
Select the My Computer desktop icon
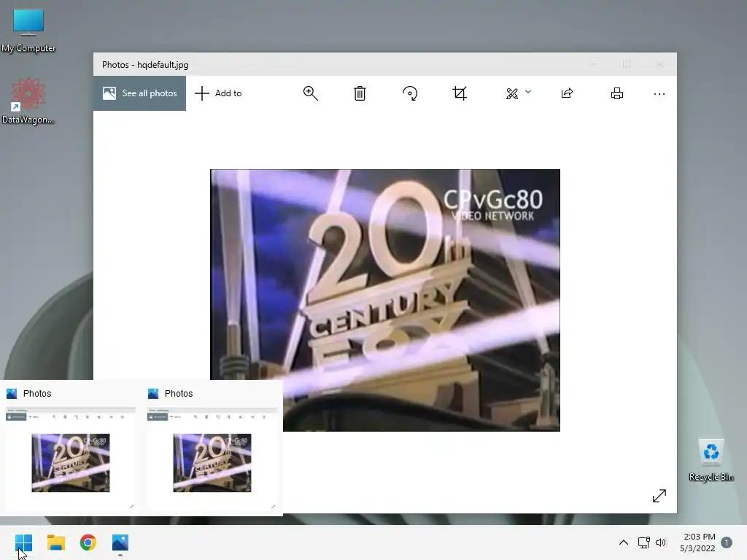click(x=28, y=31)
